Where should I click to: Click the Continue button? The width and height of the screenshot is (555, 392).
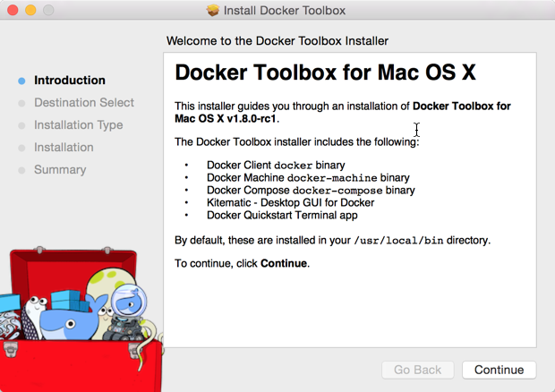pyautogui.click(x=499, y=370)
